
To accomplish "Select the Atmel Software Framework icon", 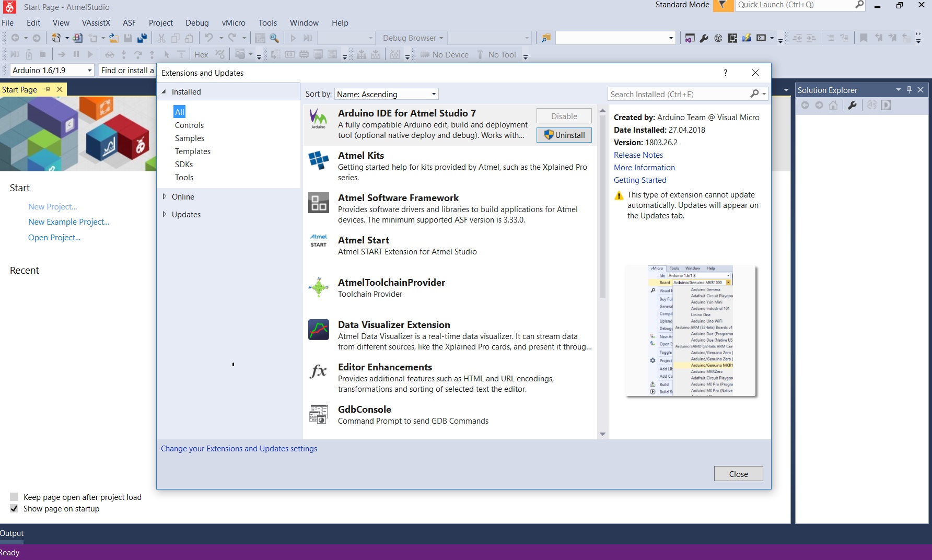I will tap(319, 203).
